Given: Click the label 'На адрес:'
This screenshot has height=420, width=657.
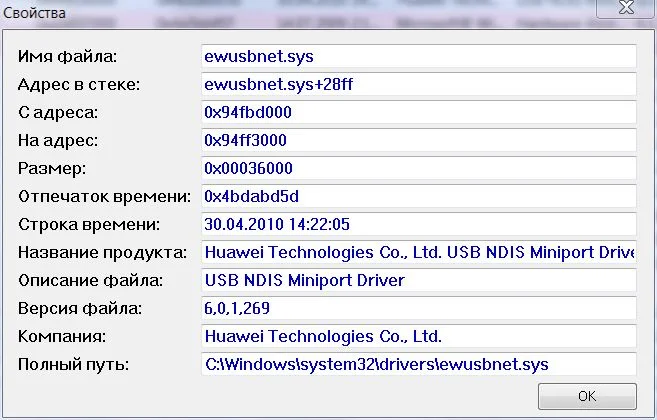Looking at the screenshot, I should [58, 141].
